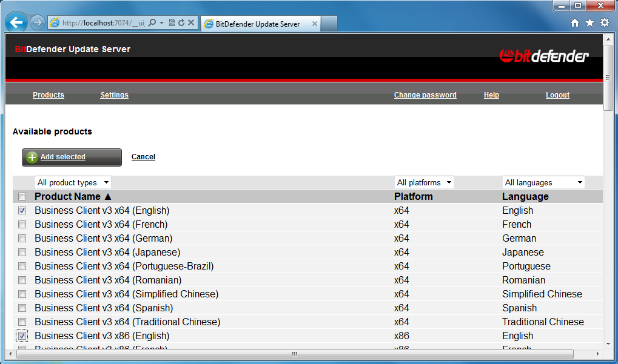Open the browser Tools gear icon
The height and width of the screenshot is (364, 618).
[605, 23]
